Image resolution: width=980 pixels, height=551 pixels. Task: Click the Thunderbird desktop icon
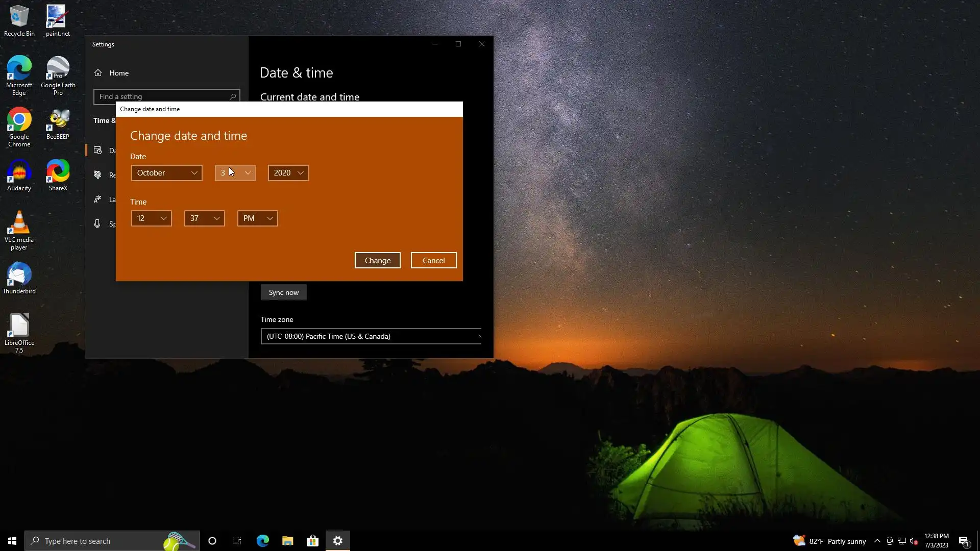point(19,278)
